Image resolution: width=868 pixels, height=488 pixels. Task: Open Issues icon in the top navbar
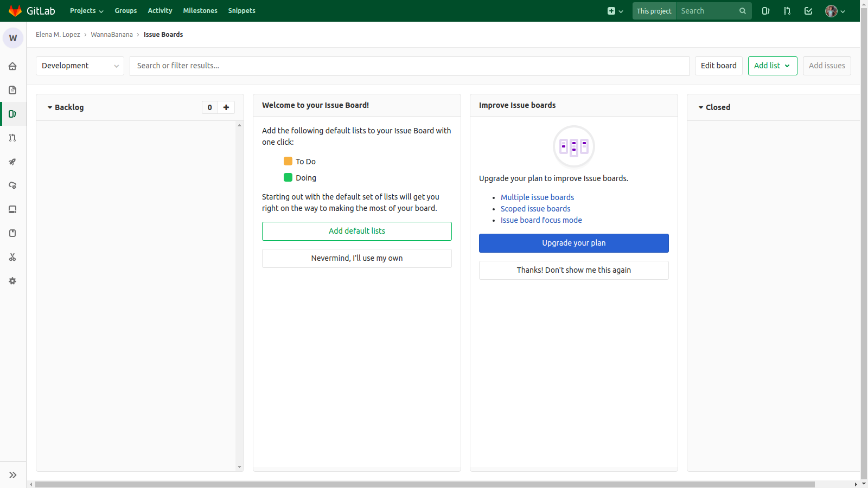click(x=765, y=11)
